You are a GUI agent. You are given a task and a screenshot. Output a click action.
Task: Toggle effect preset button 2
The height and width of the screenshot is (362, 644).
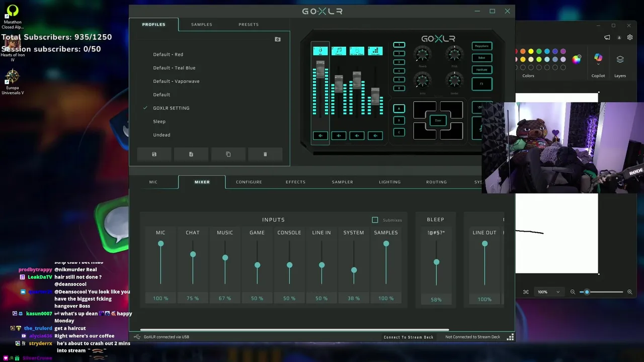399,53
